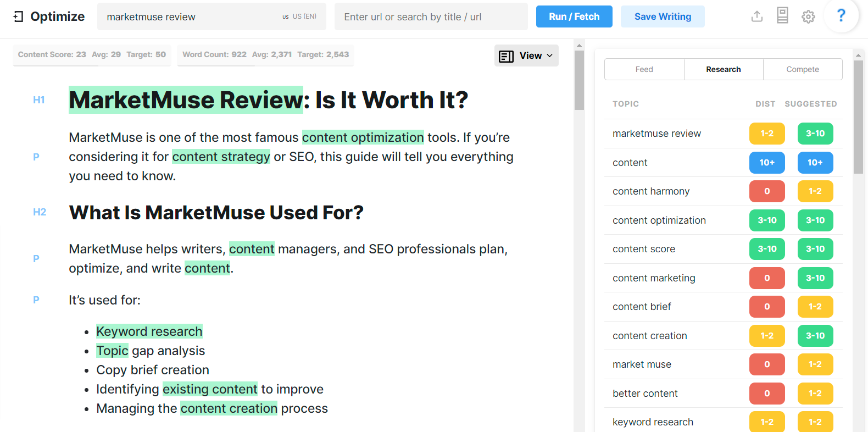Click the SUGGESTED 1-2 badge for 'content brief'
Viewport: 868px width, 432px height.
point(815,307)
